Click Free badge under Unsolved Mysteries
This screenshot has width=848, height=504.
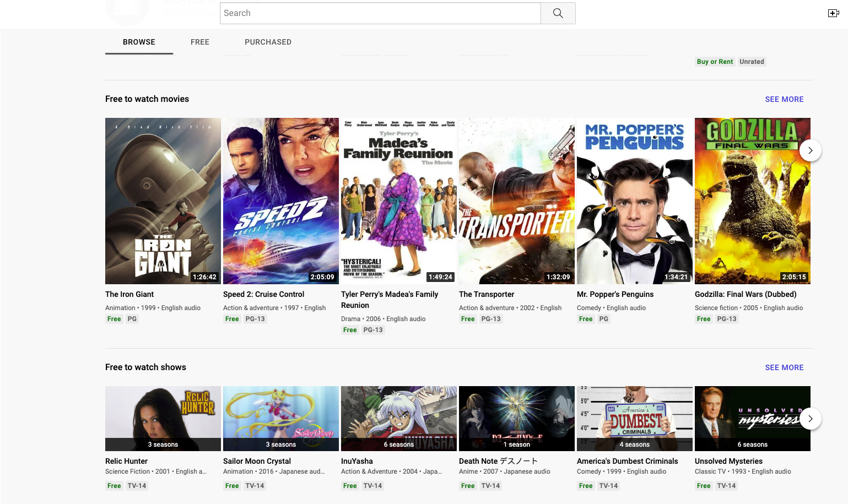tap(704, 486)
